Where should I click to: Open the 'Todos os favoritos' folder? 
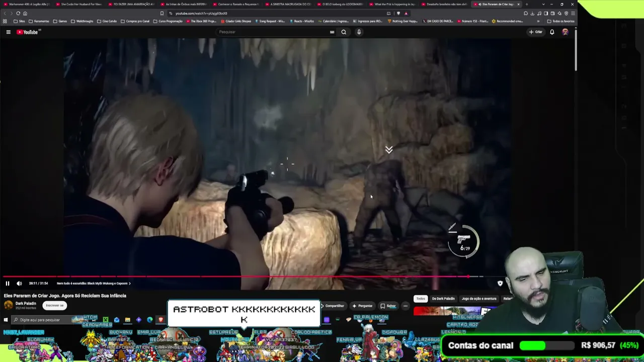click(x=561, y=21)
